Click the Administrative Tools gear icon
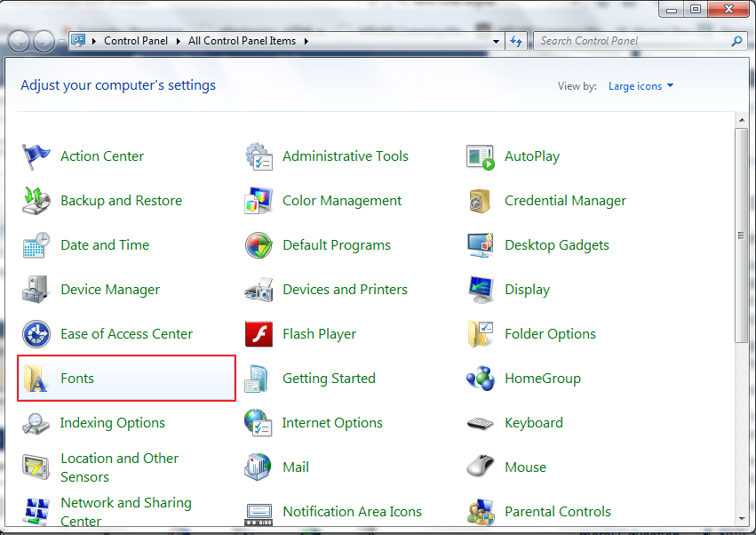Screen dimensions: 756x535 pyautogui.click(x=259, y=156)
